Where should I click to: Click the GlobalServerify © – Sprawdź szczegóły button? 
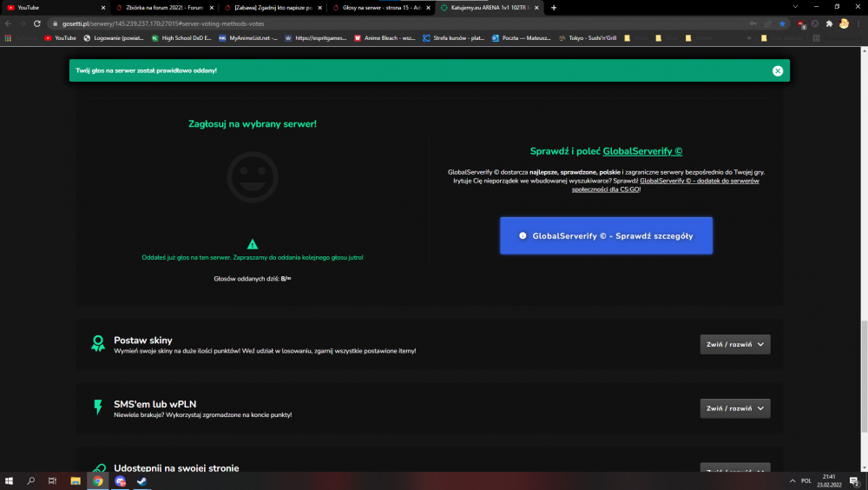pos(606,235)
